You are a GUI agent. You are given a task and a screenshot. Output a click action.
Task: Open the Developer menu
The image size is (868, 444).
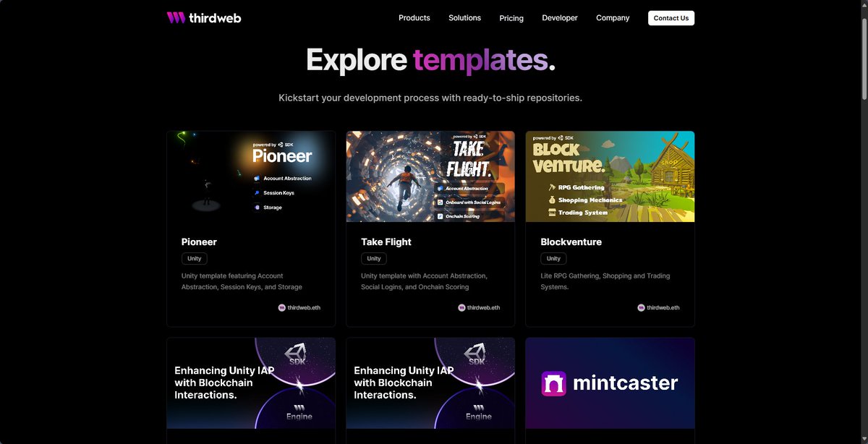click(560, 18)
